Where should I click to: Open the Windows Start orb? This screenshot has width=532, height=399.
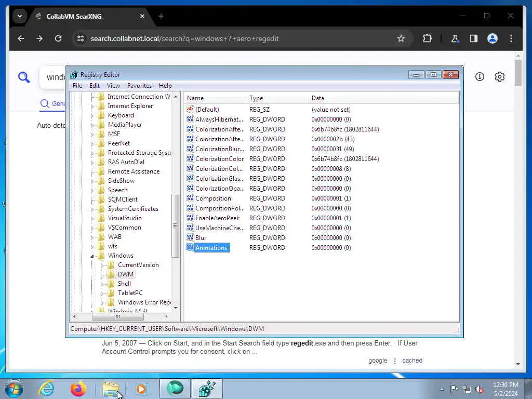tap(14, 389)
